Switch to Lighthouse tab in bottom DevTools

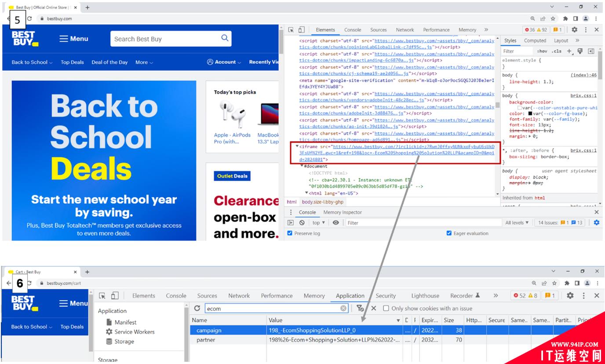425,296
